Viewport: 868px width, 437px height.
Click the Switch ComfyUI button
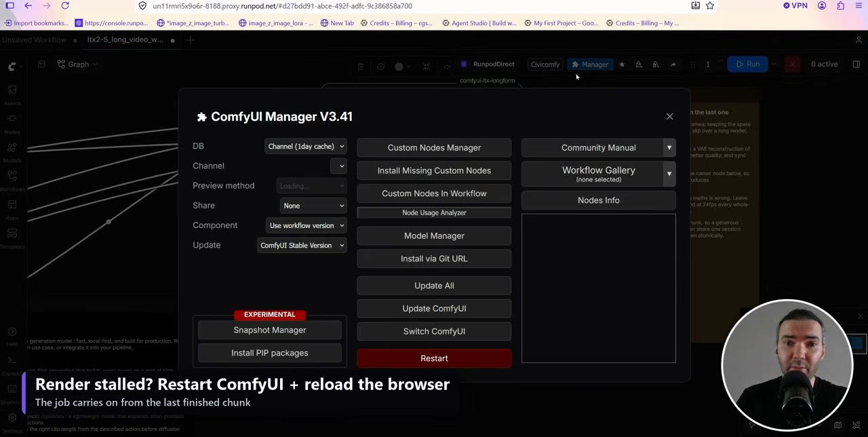click(x=434, y=331)
